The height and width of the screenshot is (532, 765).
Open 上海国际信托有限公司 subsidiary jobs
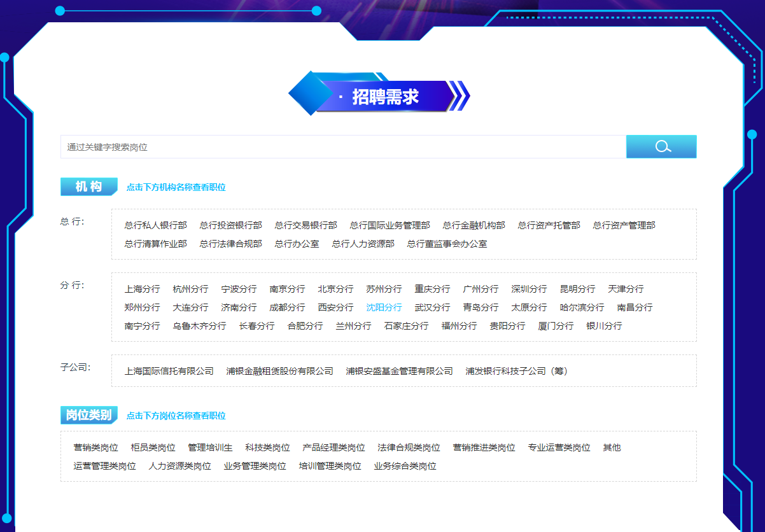(169, 371)
